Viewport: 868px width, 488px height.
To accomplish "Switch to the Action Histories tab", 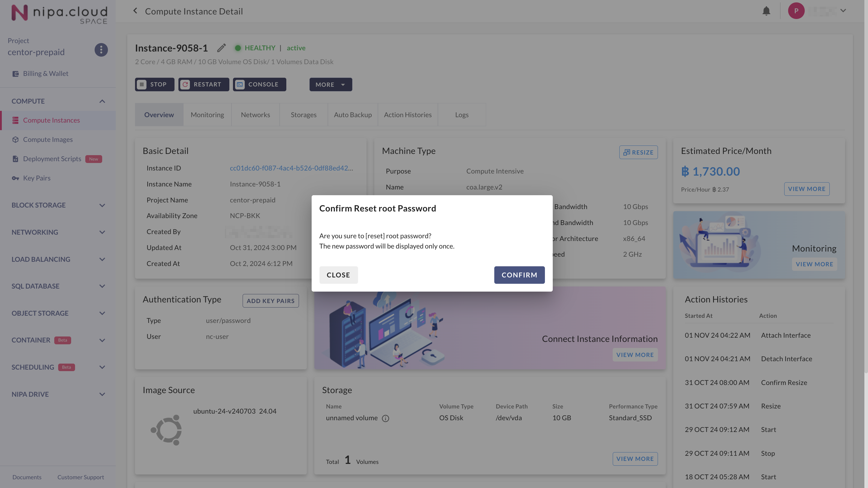I will tap(407, 115).
